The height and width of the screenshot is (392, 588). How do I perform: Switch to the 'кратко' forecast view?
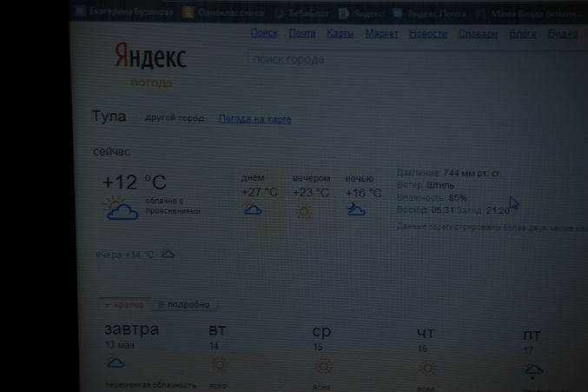[x=125, y=305]
